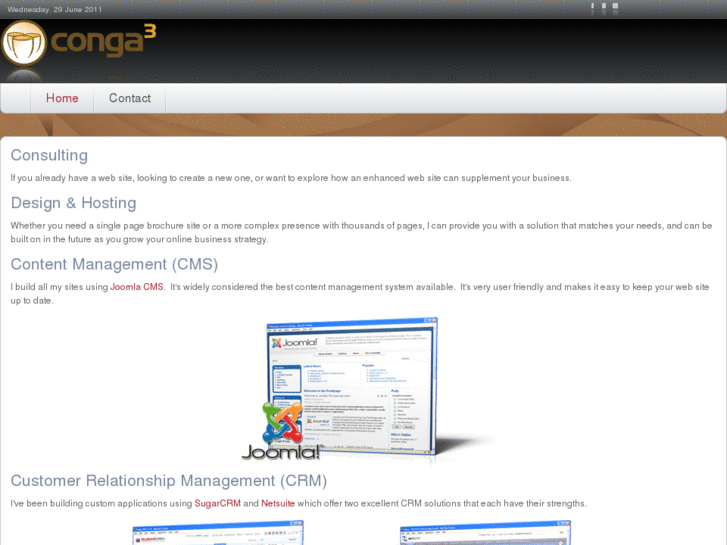Click the paragraph starting 'Whether you need a single page'
The image size is (727, 545).
click(x=361, y=232)
